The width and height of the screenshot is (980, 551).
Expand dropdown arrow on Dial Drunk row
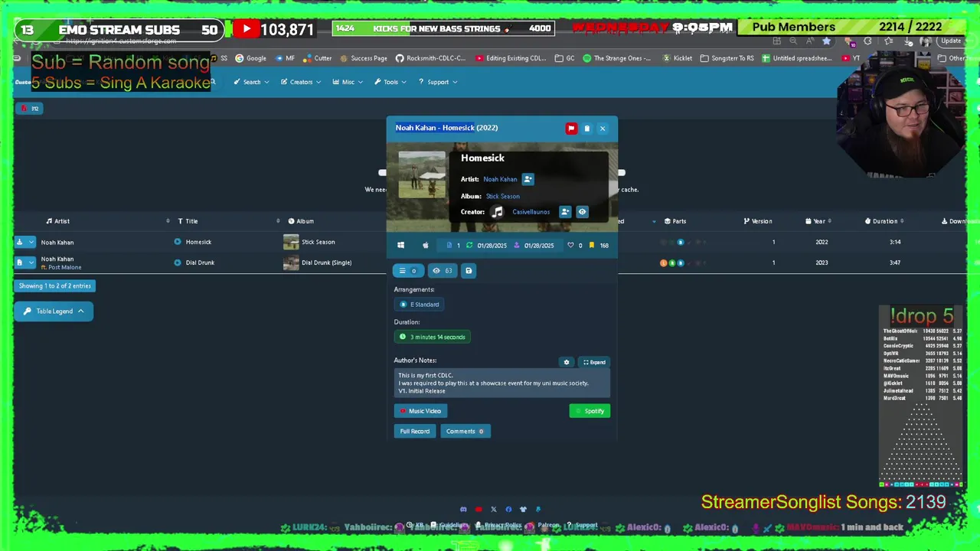click(x=31, y=262)
